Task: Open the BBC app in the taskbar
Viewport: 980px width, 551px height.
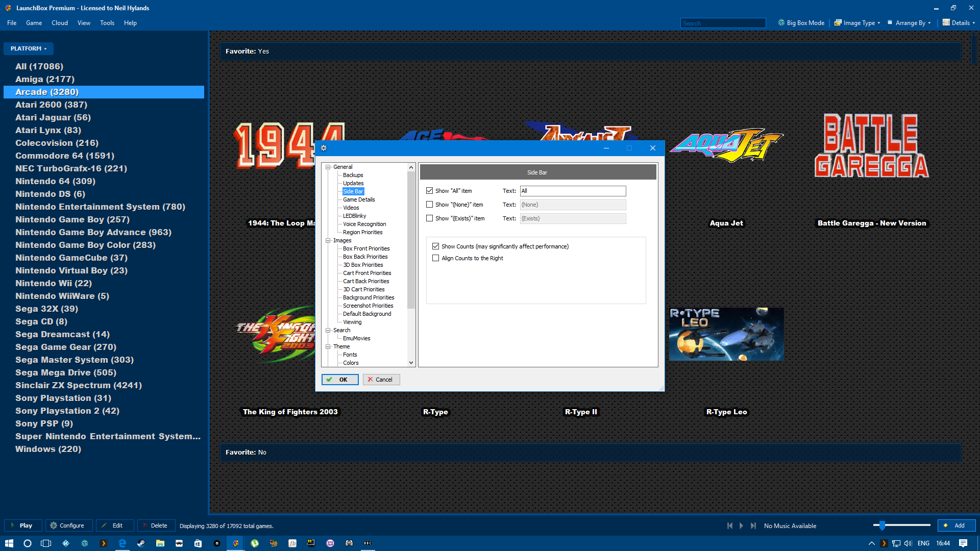Action: pyautogui.click(x=367, y=543)
